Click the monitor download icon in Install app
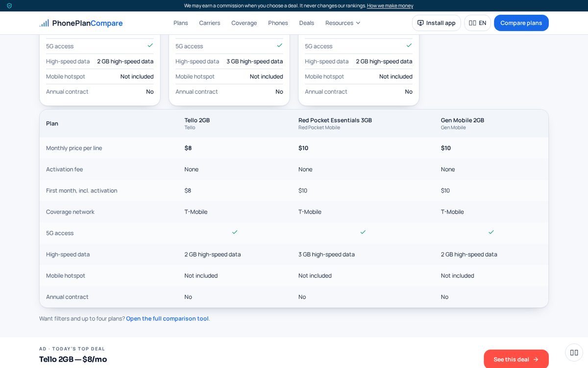This screenshot has width=588, height=368. (x=420, y=23)
